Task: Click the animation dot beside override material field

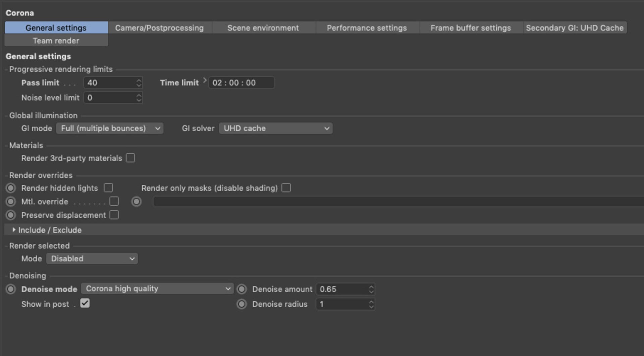Action: 137,202
